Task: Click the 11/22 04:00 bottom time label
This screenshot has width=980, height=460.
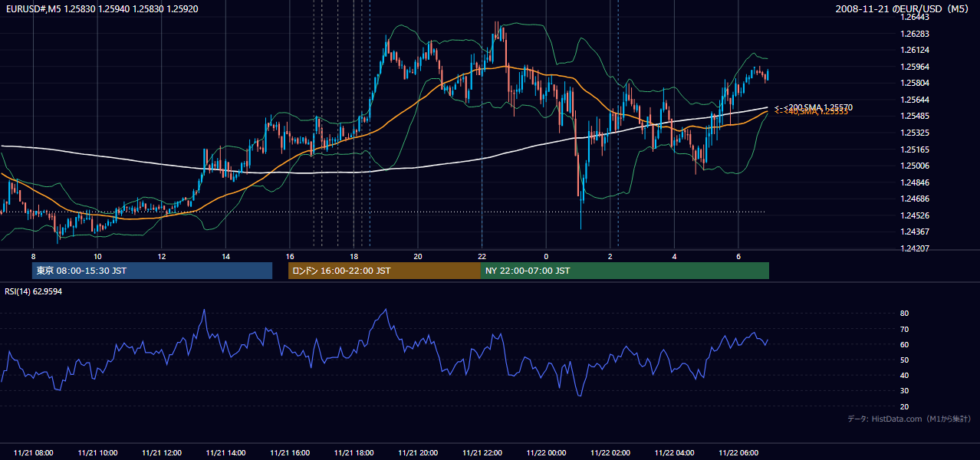Action: 674,453
